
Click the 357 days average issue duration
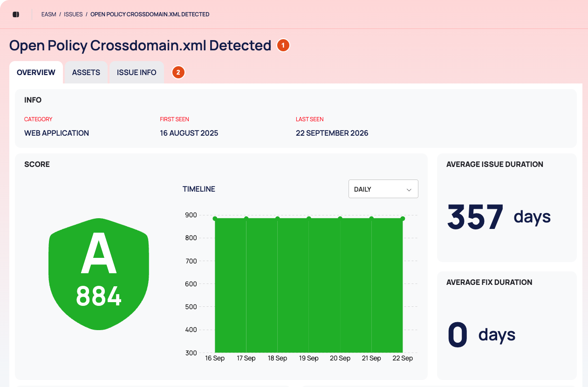[499, 216]
